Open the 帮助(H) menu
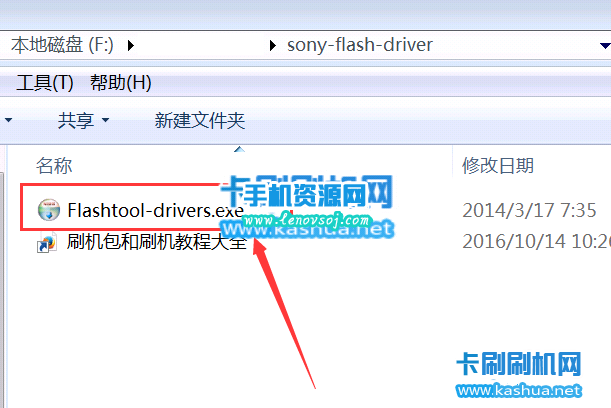Viewport: 611px width, 408px height. coord(120,83)
